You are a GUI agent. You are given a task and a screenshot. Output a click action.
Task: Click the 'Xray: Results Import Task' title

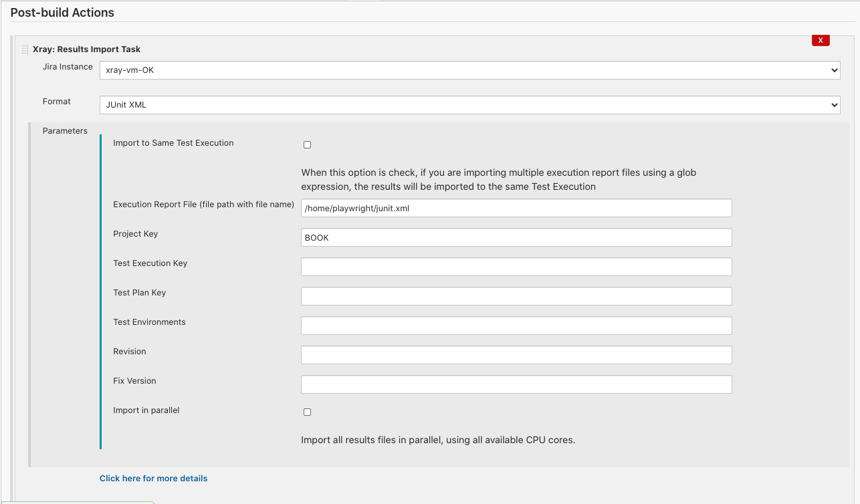(86, 49)
